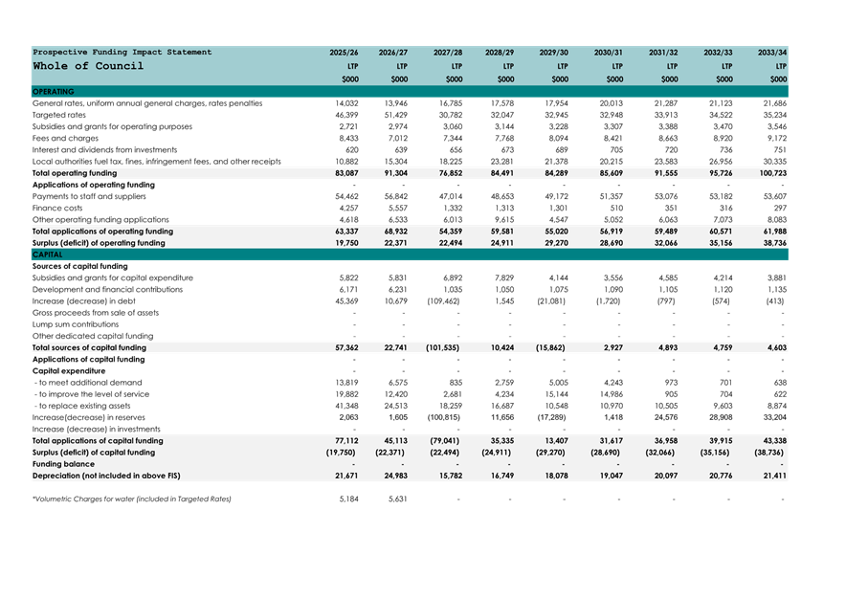Click the CAPITAL section banner label
The height and width of the screenshot is (599, 868).
(48, 255)
